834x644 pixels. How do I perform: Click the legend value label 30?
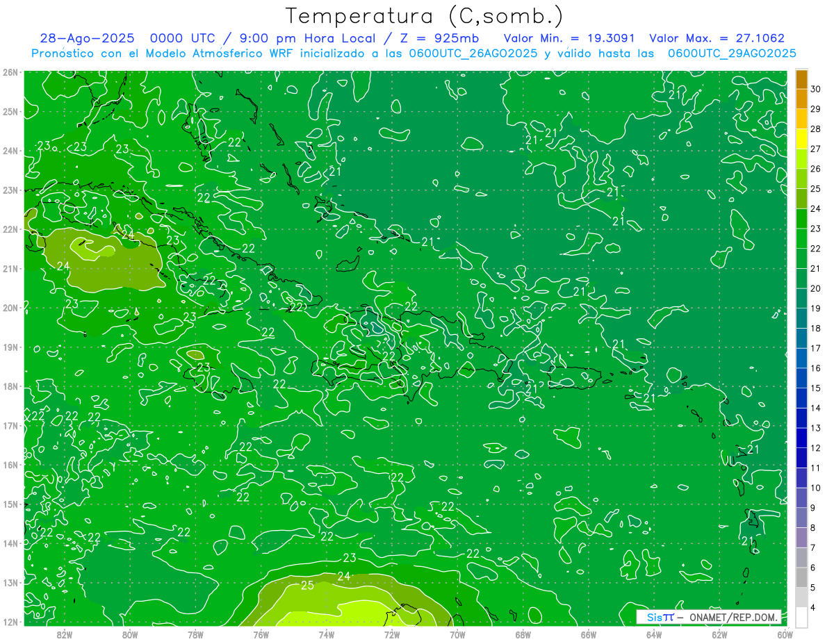815,89
